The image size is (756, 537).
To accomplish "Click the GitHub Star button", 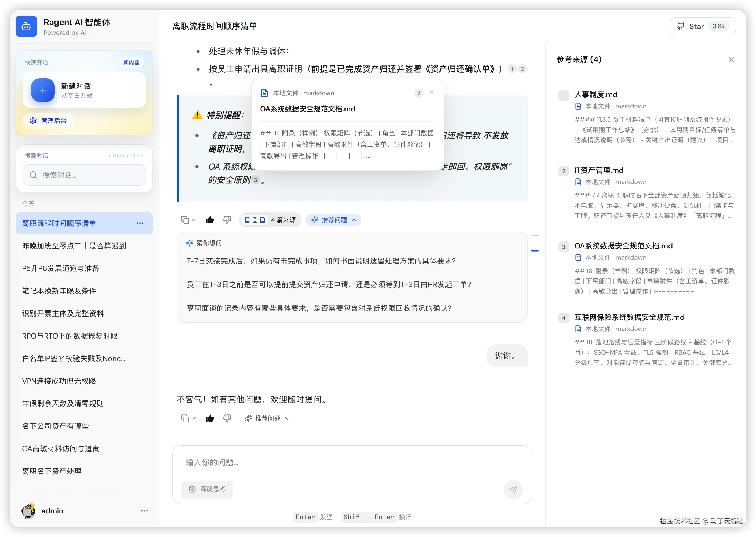I will click(703, 27).
